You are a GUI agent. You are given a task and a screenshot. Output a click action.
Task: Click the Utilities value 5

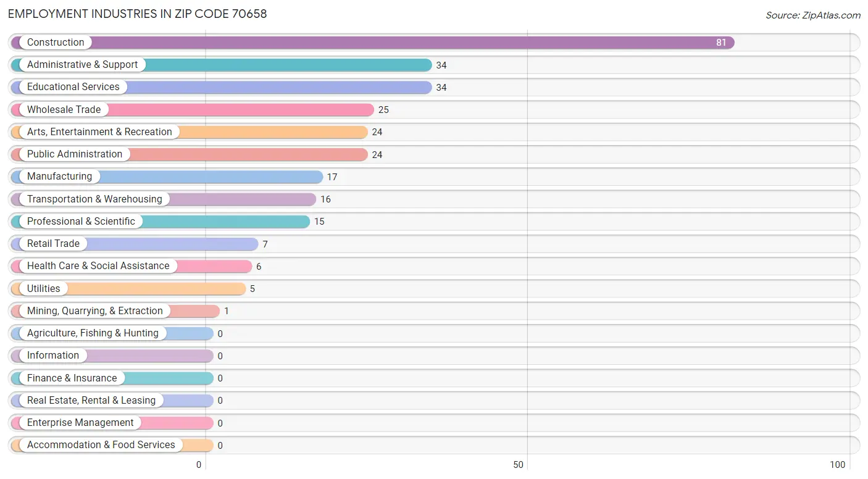252,289
